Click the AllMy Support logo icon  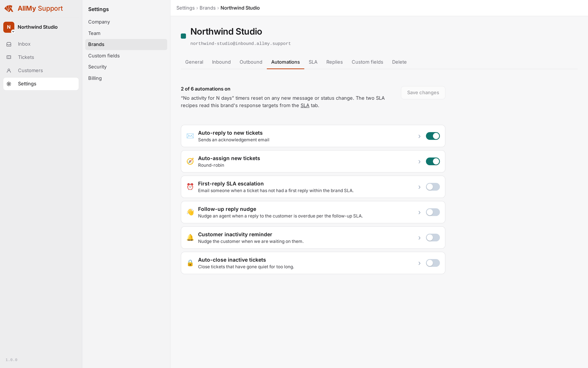click(9, 8)
